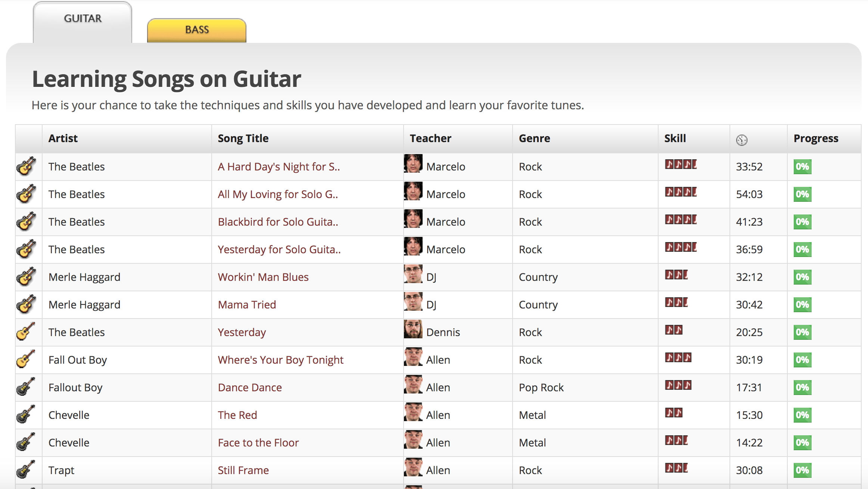Open Blackbird for Solo Guita.. lesson
868x489 pixels.
click(x=278, y=222)
